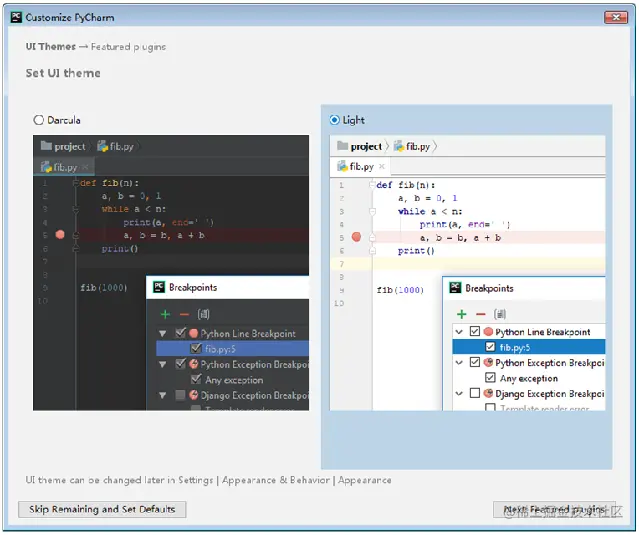Click the PyCharm icon in title bar
This screenshot has width=639, height=535.
click(x=16, y=17)
